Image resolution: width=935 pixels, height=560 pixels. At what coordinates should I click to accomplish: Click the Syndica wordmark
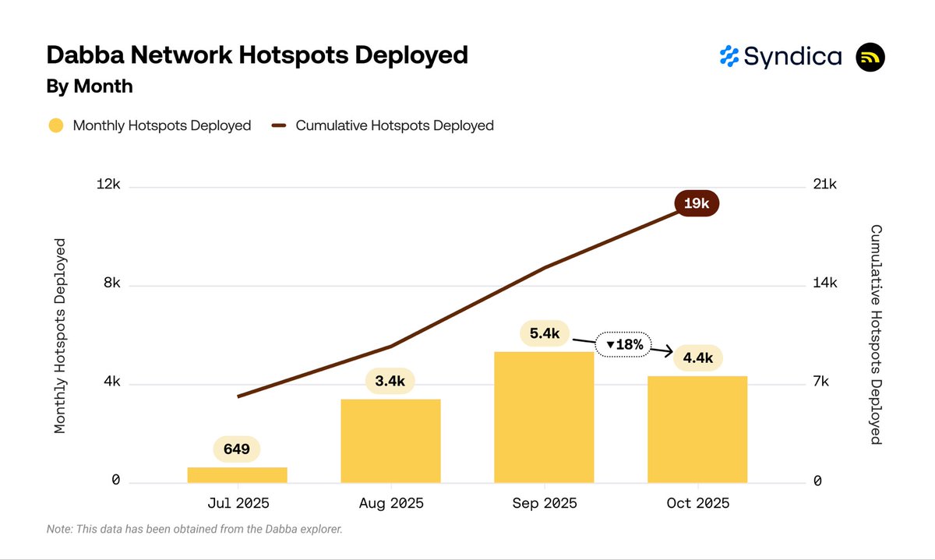(792, 56)
